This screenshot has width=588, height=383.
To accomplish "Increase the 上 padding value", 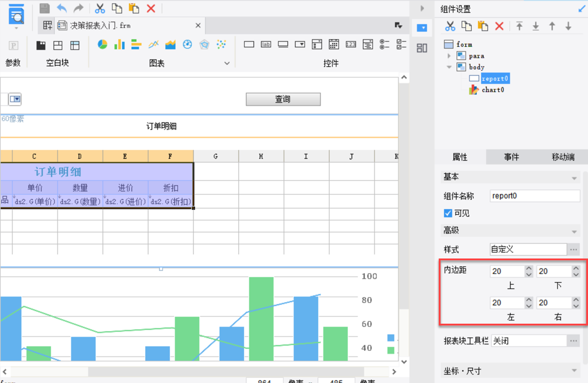I will (x=529, y=268).
